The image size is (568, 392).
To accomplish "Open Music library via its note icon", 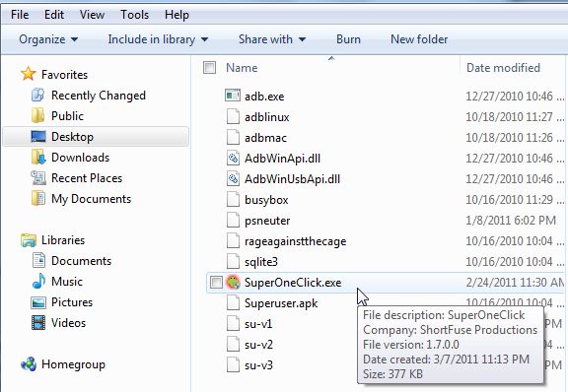I will coord(38,282).
